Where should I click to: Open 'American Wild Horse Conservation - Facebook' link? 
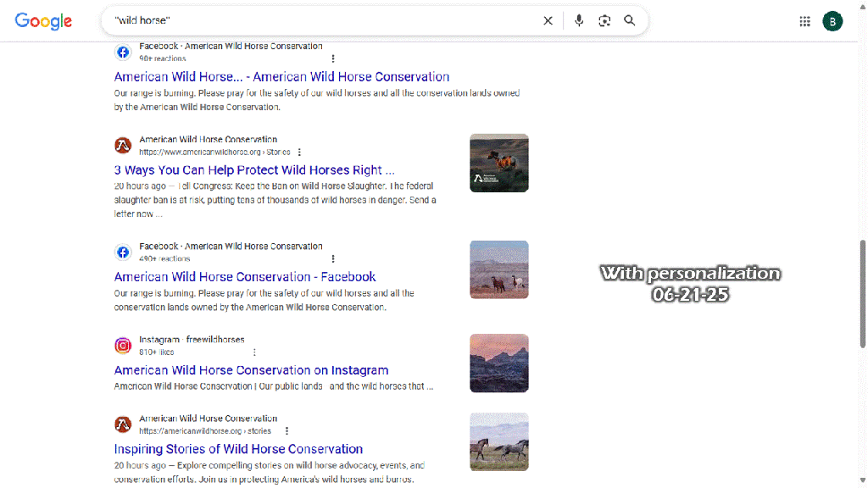pyautogui.click(x=245, y=277)
